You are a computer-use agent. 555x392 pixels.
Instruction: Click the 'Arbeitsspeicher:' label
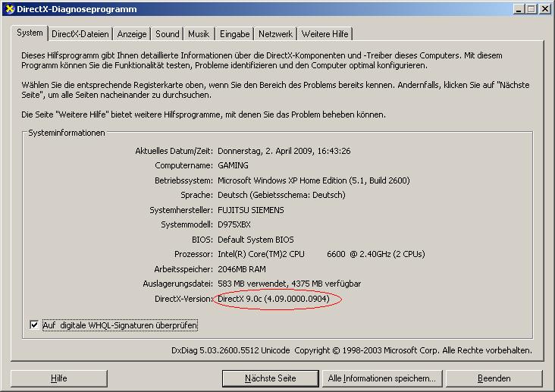pyautogui.click(x=183, y=269)
